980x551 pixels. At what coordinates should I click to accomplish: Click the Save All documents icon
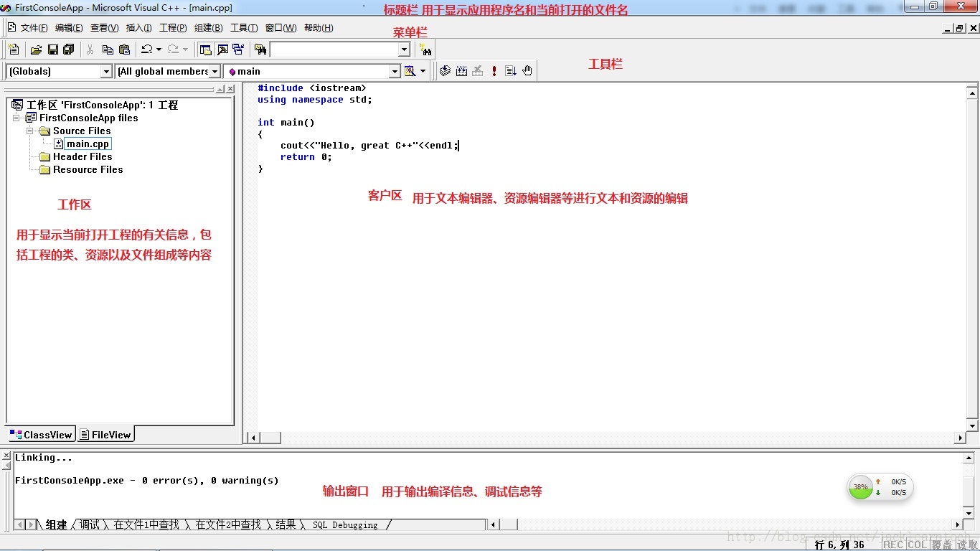coord(68,49)
